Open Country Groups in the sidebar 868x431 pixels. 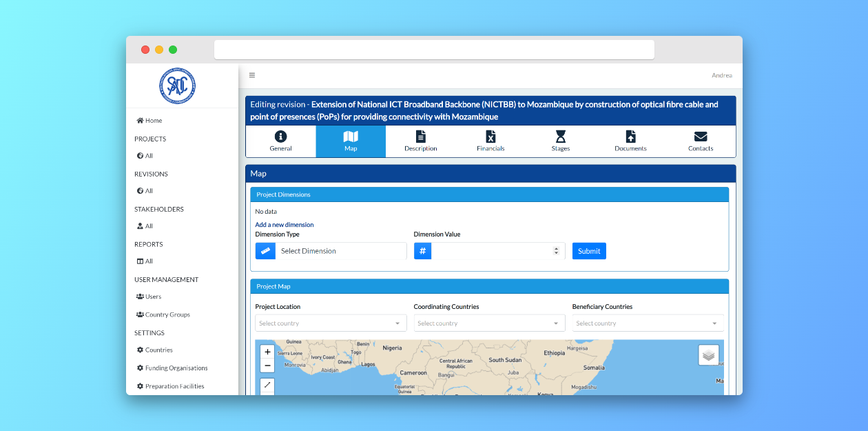163,314
